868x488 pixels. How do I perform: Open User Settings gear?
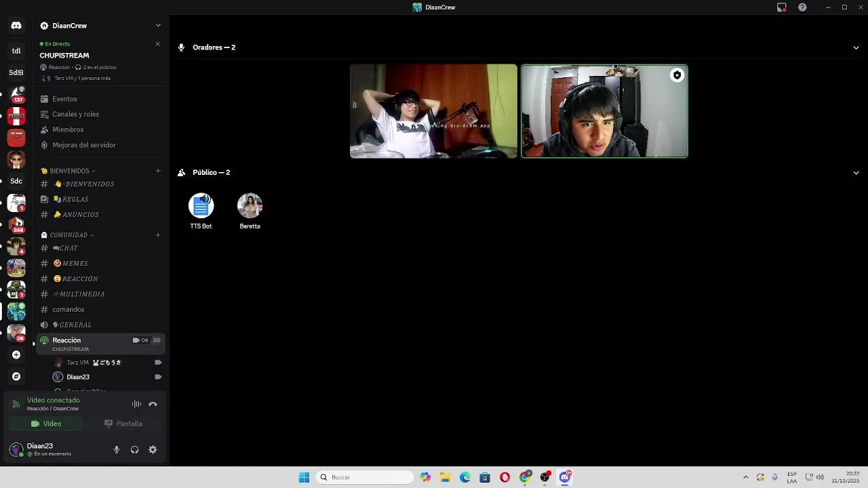tap(153, 449)
